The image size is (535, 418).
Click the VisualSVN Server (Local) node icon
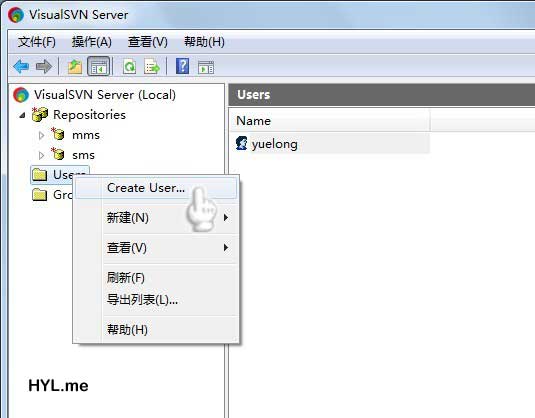point(21,95)
